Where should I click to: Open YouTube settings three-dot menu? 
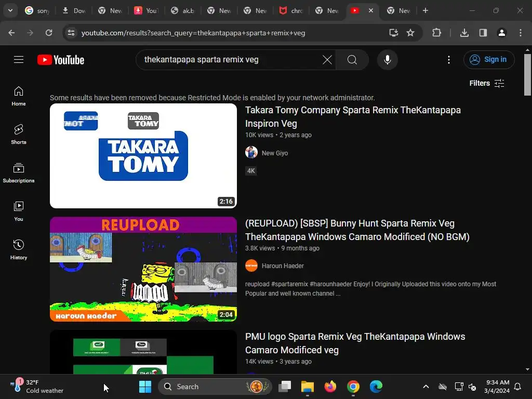tap(448, 60)
